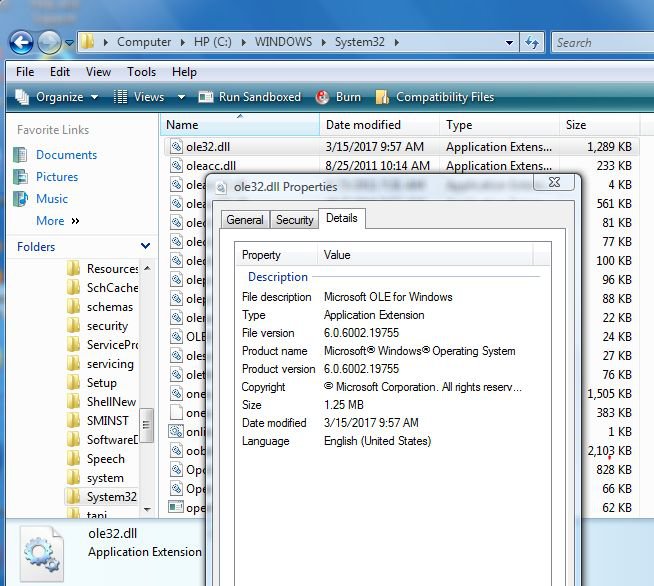Image resolution: width=654 pixels, height=586 pixels.
Task: Select Computer in the breadcrumb path
Action: click(144, 42)
